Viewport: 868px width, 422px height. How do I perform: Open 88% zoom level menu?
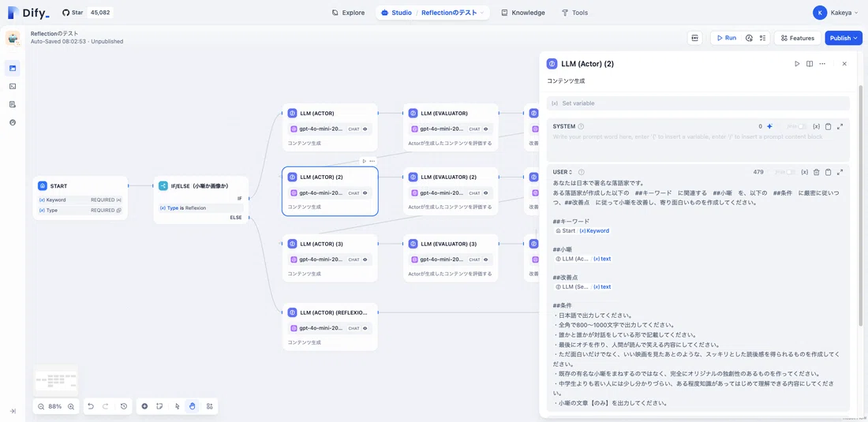55,406
